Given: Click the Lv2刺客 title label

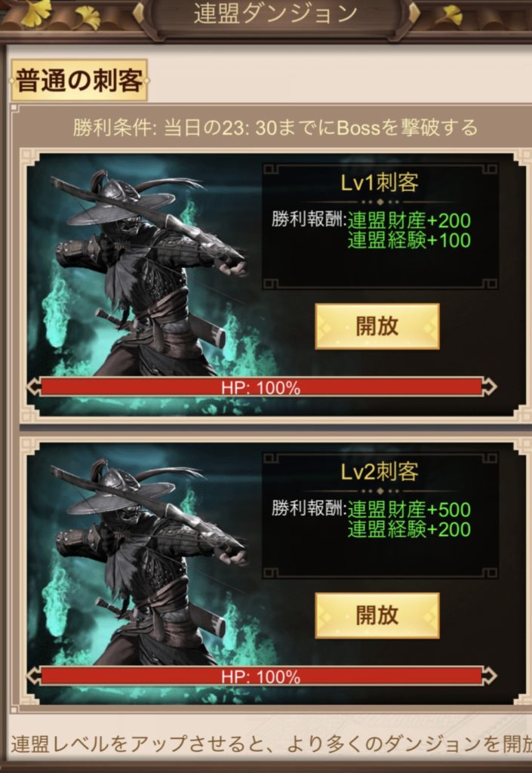Looking at the screenshot, I should 380,472.
